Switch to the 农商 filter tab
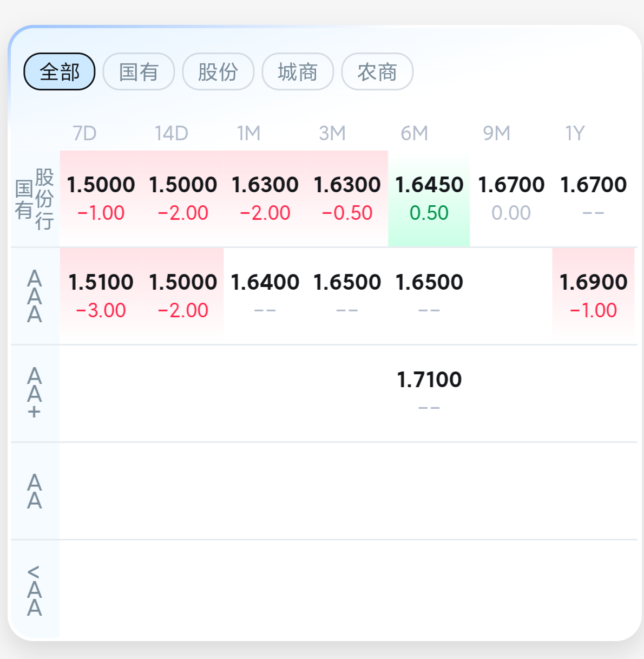644x659 pixels. pos(377,71)
